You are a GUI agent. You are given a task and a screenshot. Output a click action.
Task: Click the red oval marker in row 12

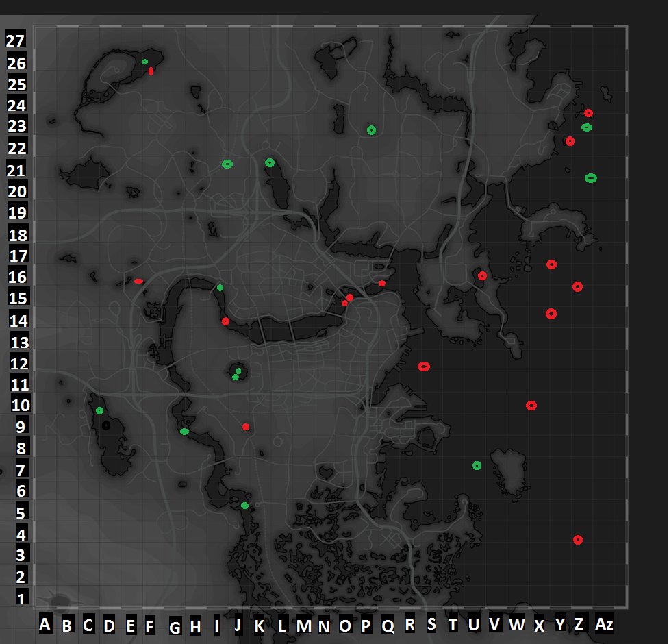424,367
